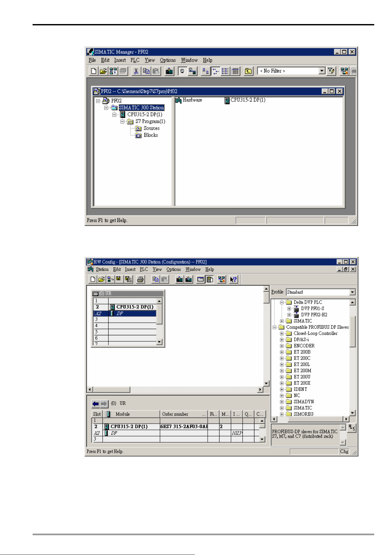
Task: Open PLC menu in SIMATIC Manager
Action: pos(135,60)
